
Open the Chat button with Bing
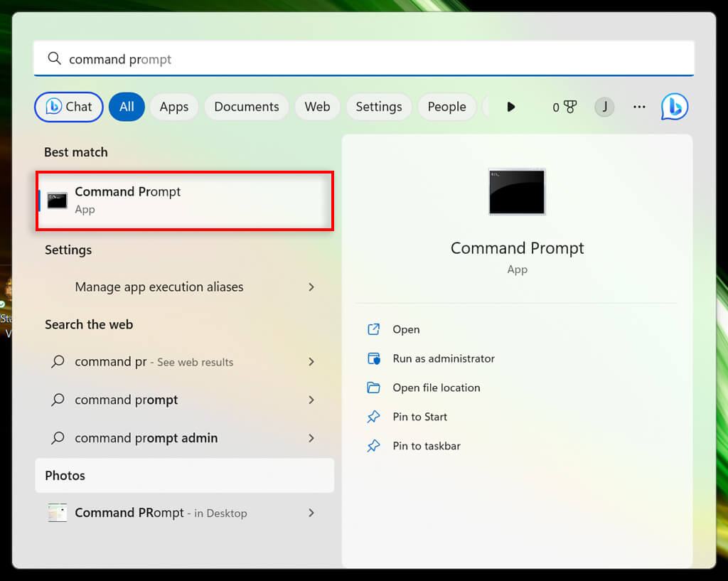pyautogui.click(x=69, y=107)
